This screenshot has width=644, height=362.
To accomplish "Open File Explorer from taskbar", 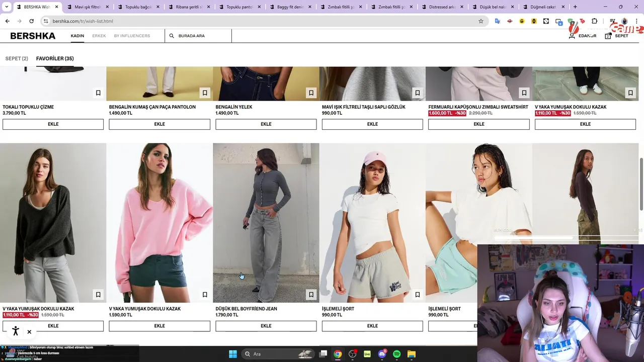I will [x=411, y=354].
